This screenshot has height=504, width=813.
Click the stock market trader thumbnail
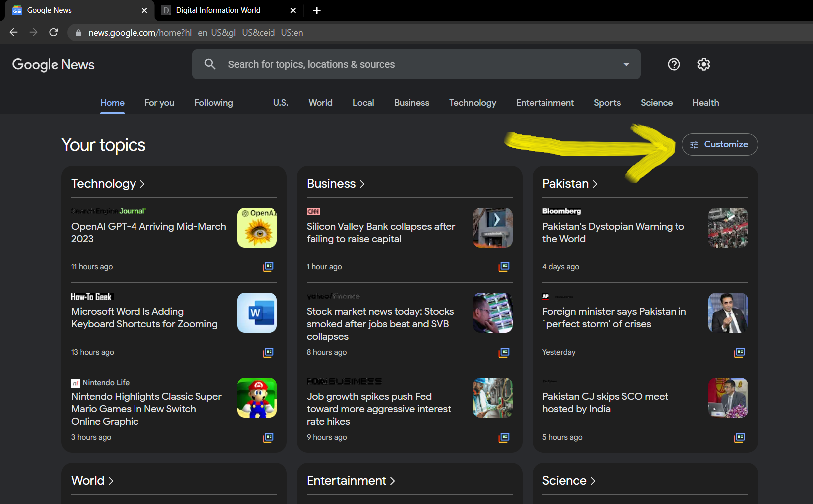(493, 313)
